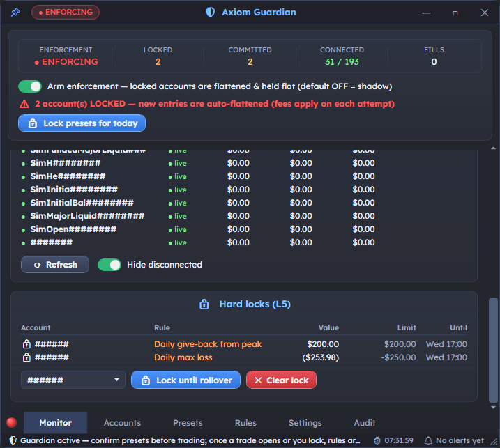Click Lock presets for today button
500x448 pixels.
pos(82,123)
